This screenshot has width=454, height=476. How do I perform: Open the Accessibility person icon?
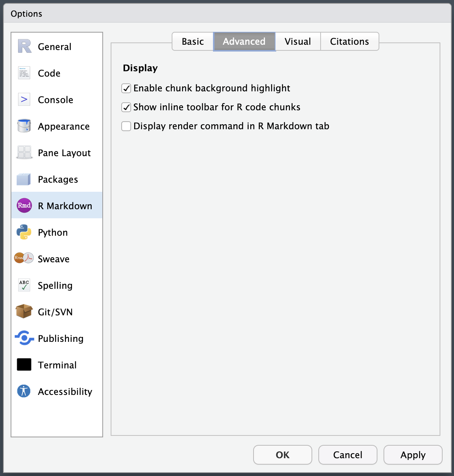pos(24,391)
